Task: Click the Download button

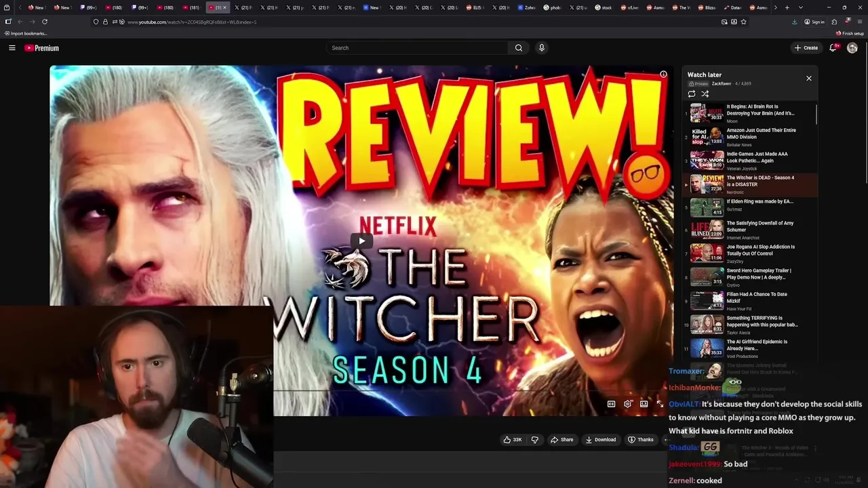Action: 601,439
